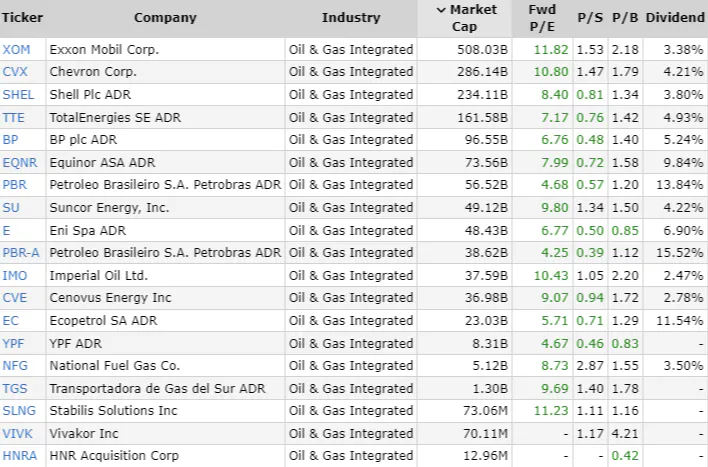Open the NFG ticker link
This screenshot has width=708, height=467.
click(15, 365)
